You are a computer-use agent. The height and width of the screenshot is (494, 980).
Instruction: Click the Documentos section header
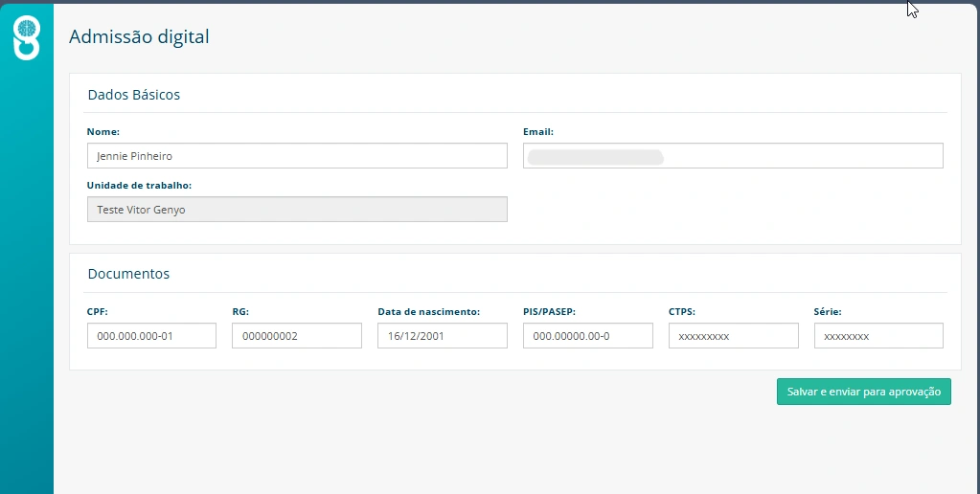point(128,274)
